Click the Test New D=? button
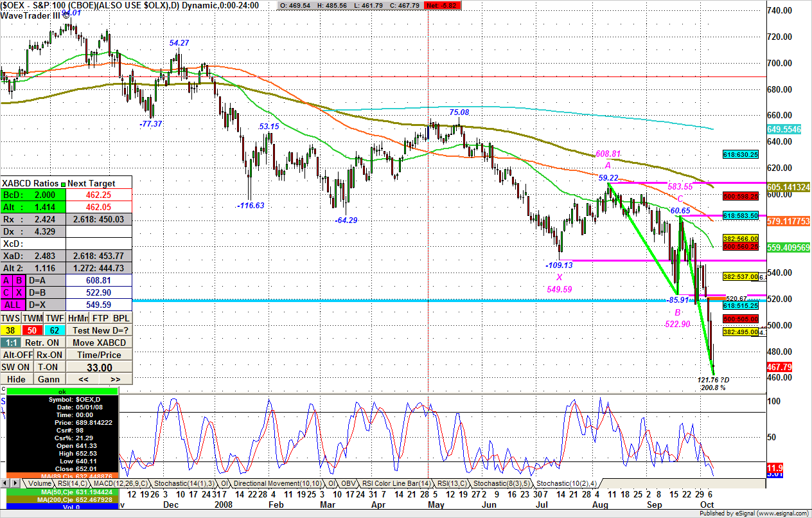This screenshot has height=518, width=812. pos(100,330)
